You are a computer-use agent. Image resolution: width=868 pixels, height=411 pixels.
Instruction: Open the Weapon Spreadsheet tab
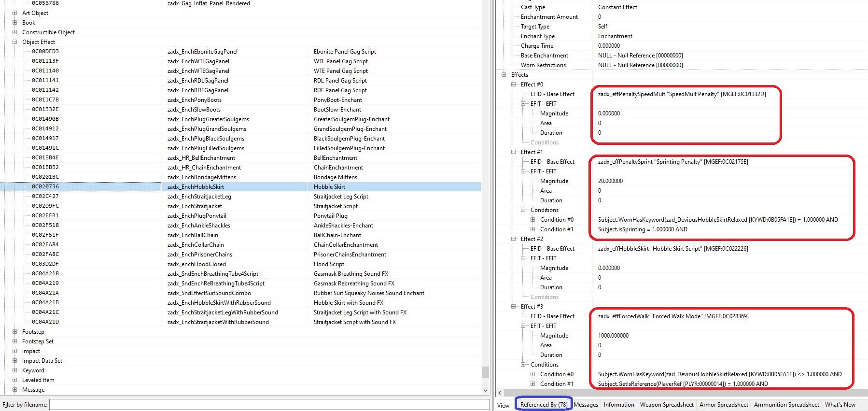[x=667, y=405]
